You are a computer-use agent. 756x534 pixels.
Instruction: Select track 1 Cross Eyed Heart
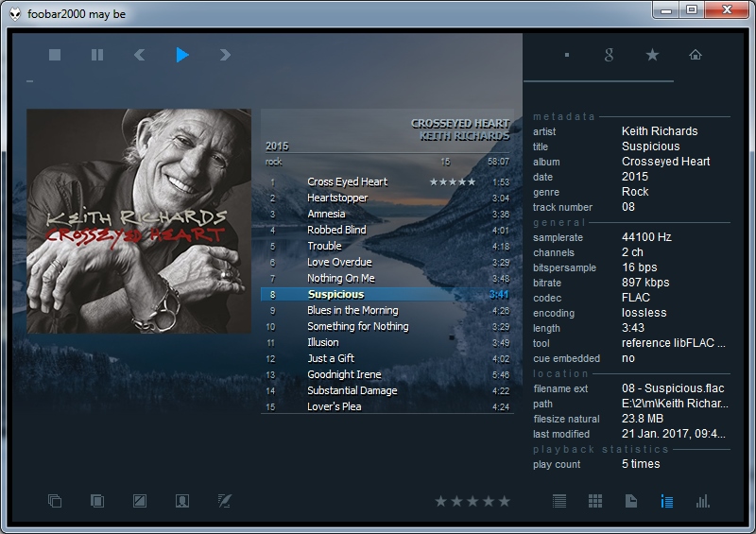(x=387, y=181)
